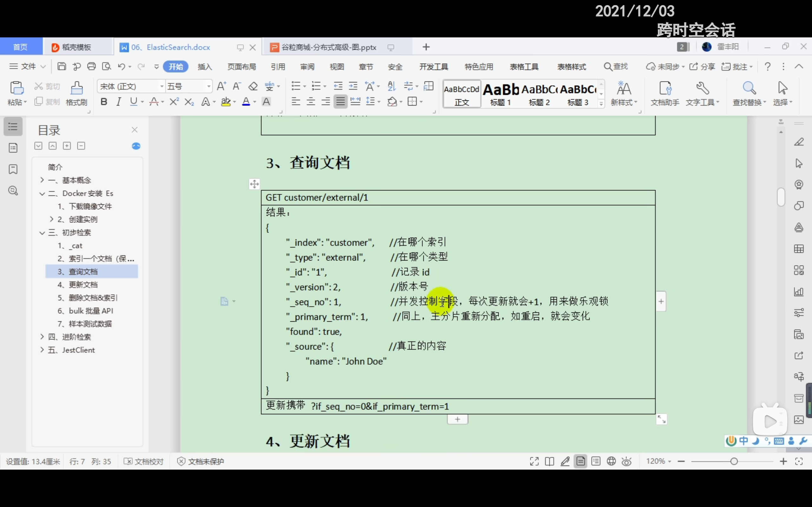Image resolution: width=812 pixels, height=507 pixels.
Task: Switch to web layout view icon
Action: (x=611, y=461)
